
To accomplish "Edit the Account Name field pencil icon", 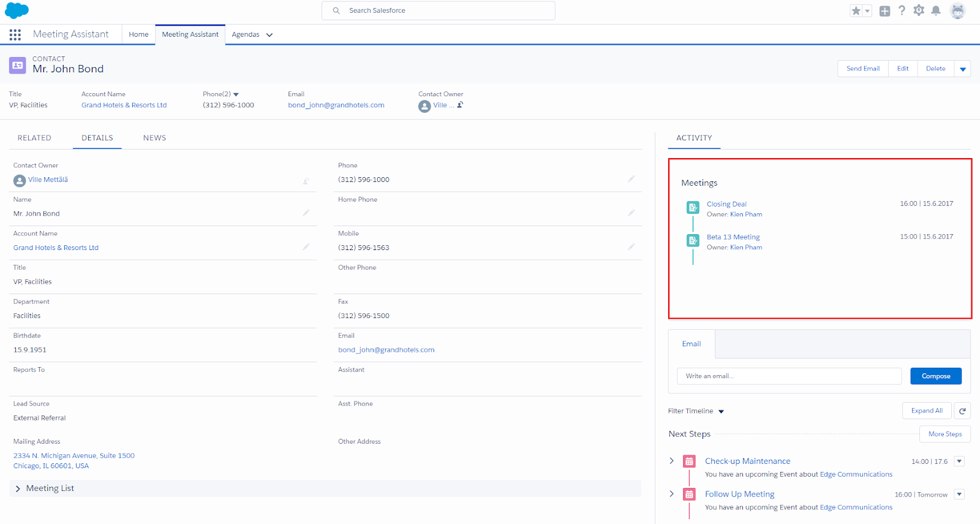I will [x=306, y=246].
